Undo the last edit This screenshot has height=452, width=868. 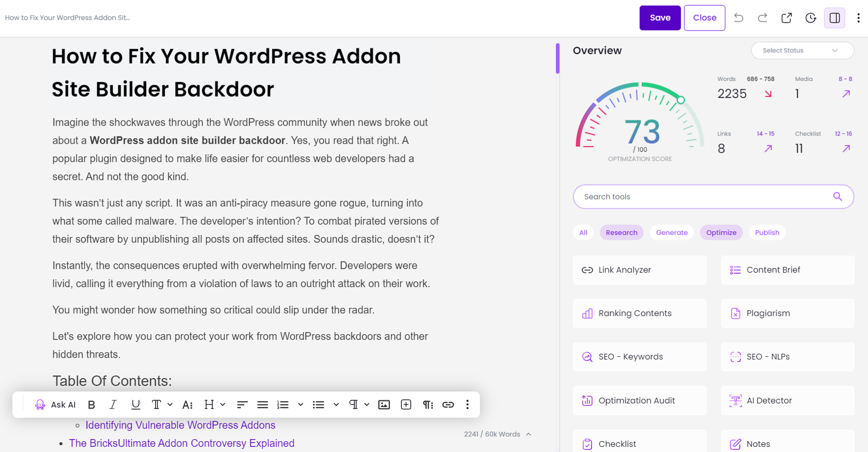click(738, 18)
